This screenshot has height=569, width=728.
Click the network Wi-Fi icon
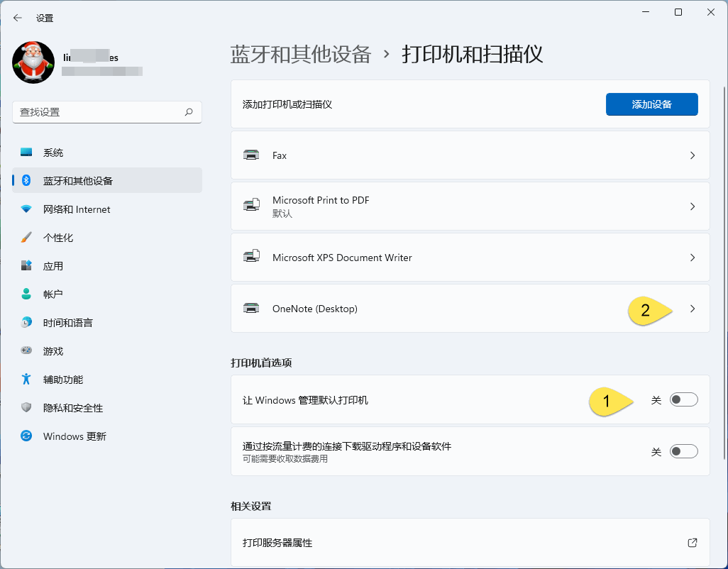[x=26, y=209]
